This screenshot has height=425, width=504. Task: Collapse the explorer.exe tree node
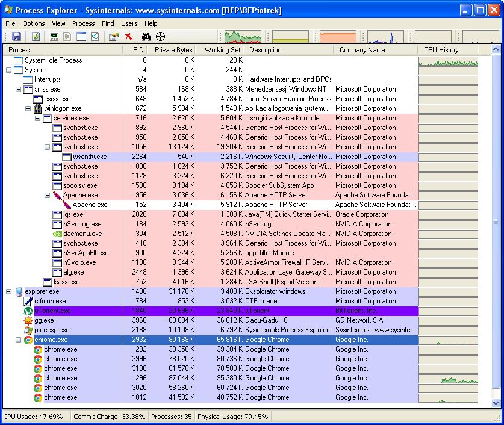click(x=8, y=292)
